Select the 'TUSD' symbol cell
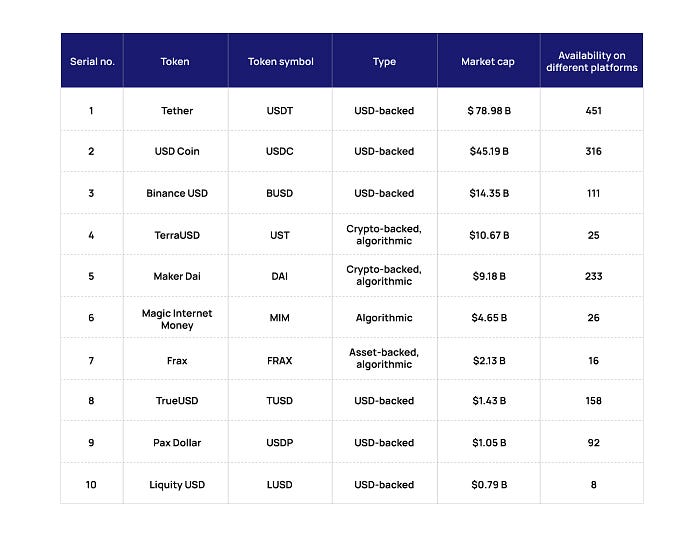Screen dimensions: 700x535 click(280, 401)
